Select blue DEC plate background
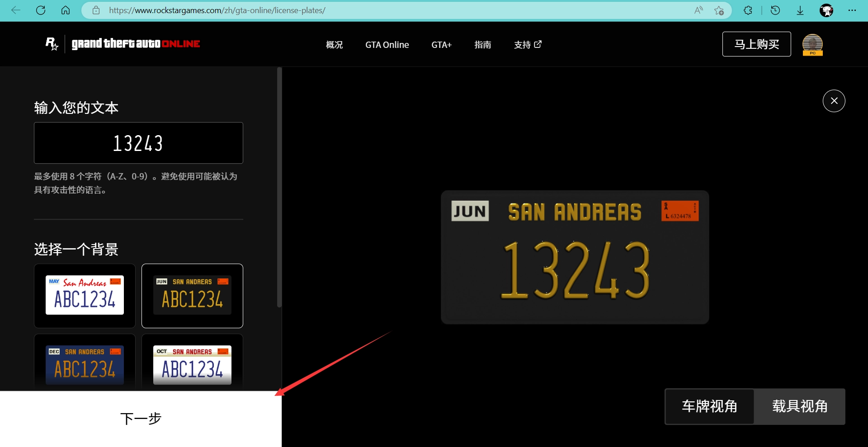Viewport: 868px width, 447px height. tap(85, 364)
